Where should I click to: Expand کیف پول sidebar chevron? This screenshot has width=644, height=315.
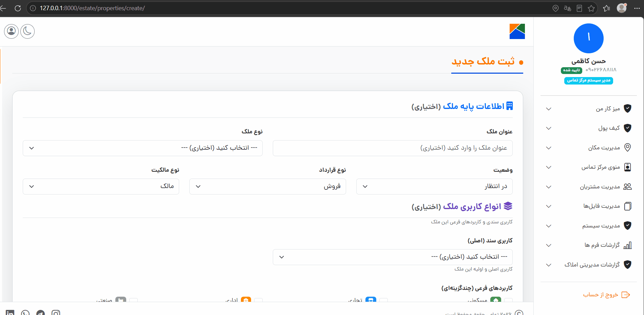pyautogui.click(x=549, y=128)
